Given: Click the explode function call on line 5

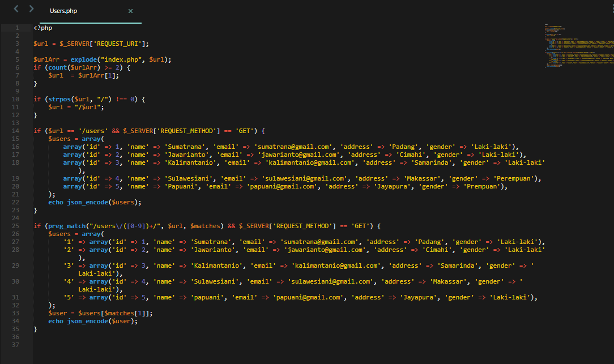Looking at the screenshot, I should pyautogui.click(x=83, y=59).
